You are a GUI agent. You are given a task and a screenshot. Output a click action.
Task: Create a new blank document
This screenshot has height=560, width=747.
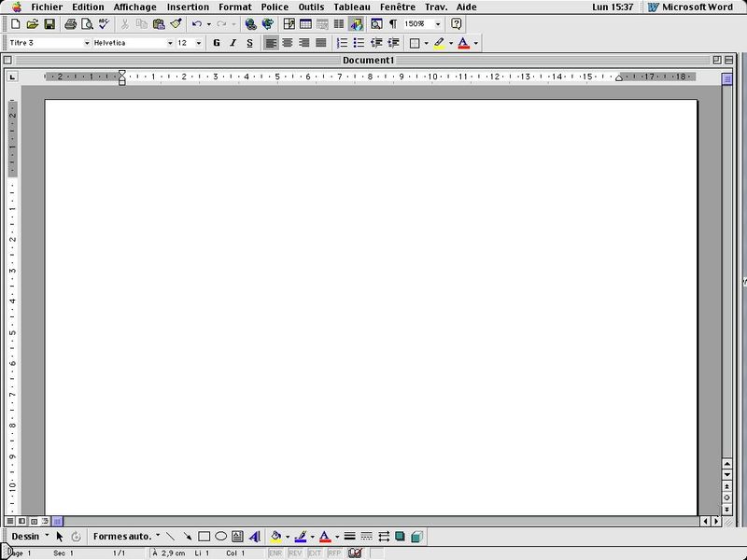tap(15, 24)
